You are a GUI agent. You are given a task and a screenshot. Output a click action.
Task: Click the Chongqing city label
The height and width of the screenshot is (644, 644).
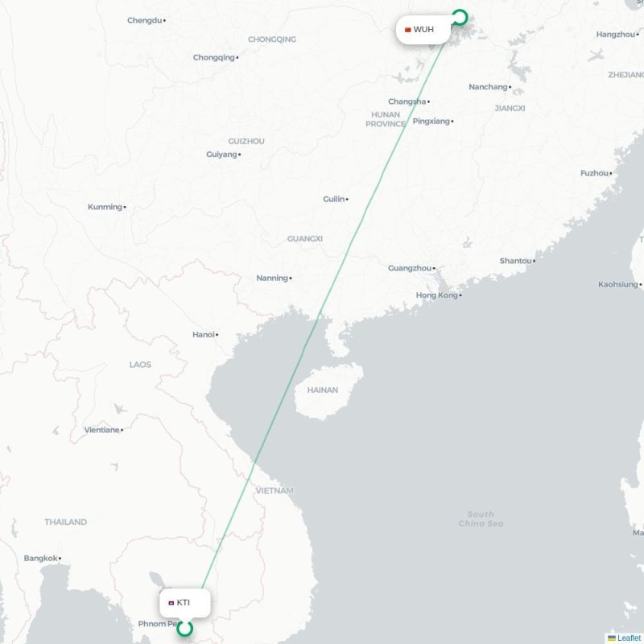pos(214,57)
